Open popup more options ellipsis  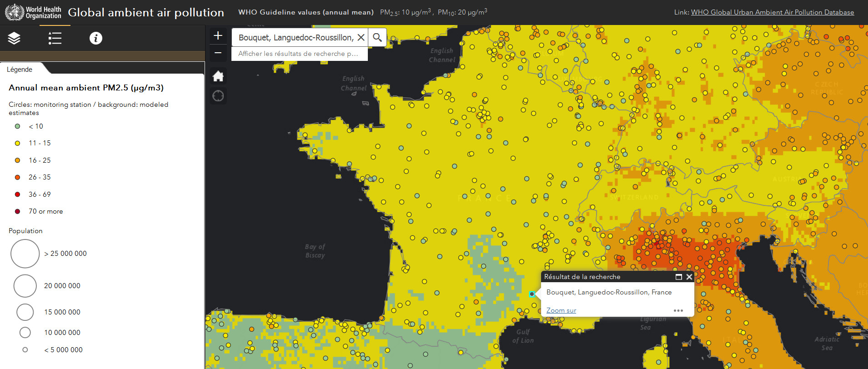coord(678,310)
